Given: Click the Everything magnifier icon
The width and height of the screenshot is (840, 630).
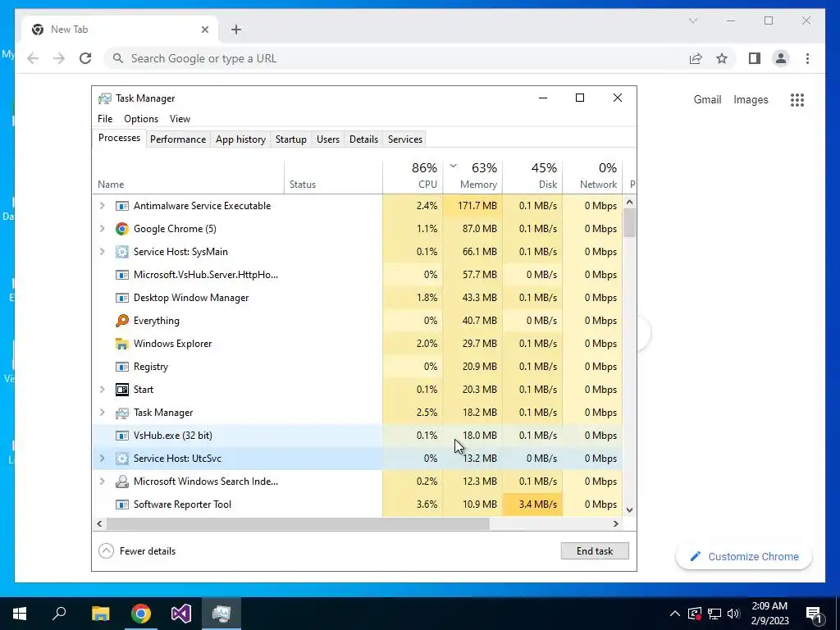Looking at the screenshot, I should click(122, 321).
